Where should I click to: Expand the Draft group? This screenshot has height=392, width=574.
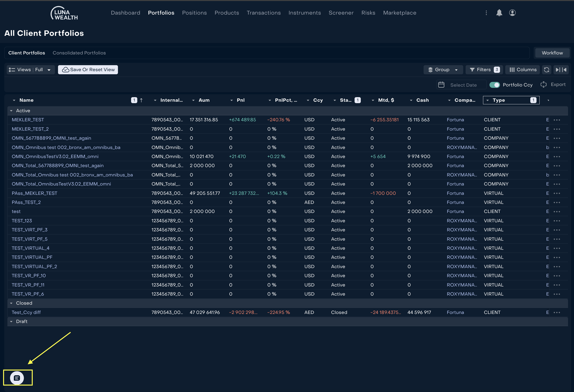(11, 321)
